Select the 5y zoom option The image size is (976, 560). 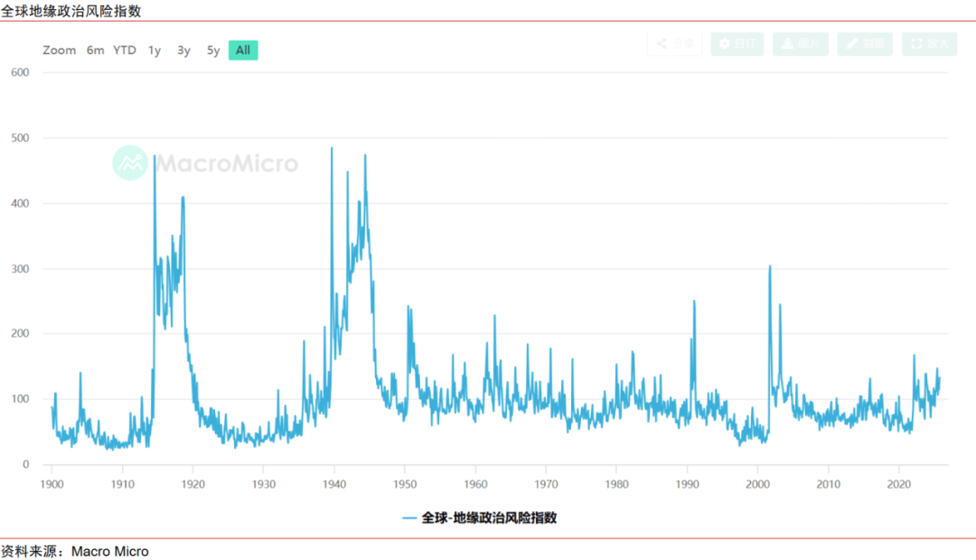(x=213, y=51)
